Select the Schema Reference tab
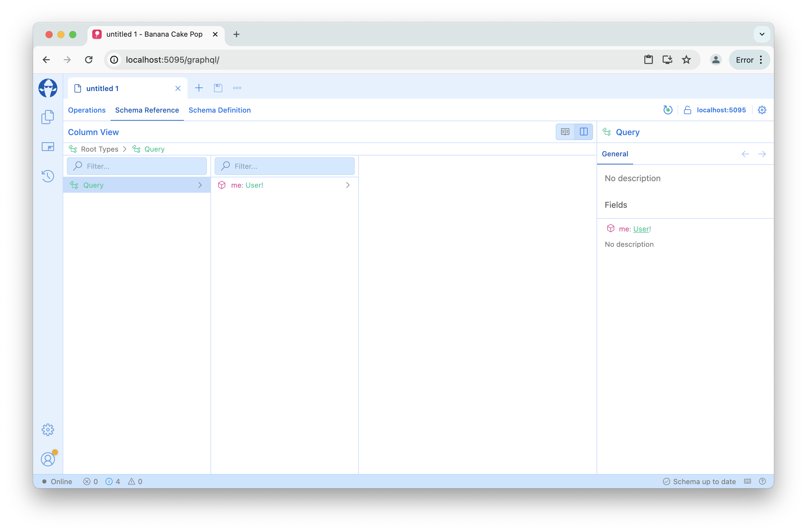 147,110
